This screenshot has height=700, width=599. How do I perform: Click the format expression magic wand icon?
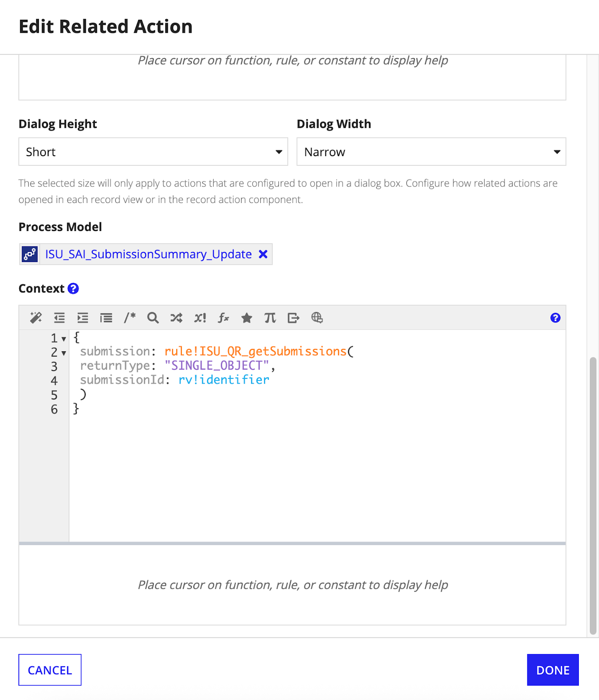coord(36,318)
